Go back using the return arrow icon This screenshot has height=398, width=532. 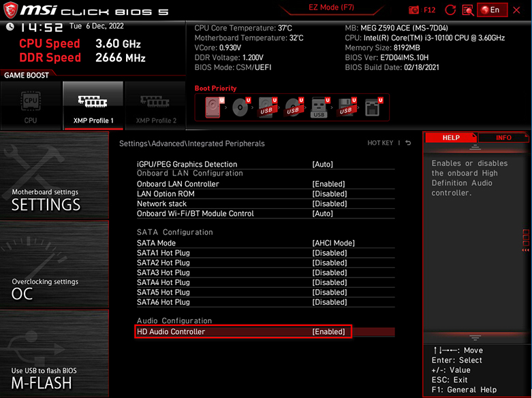(x=408, y=143)
